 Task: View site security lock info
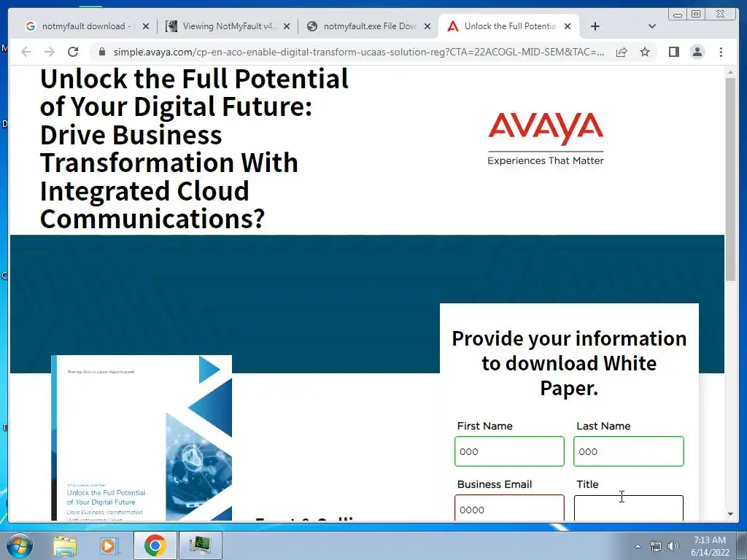[101, 52]
